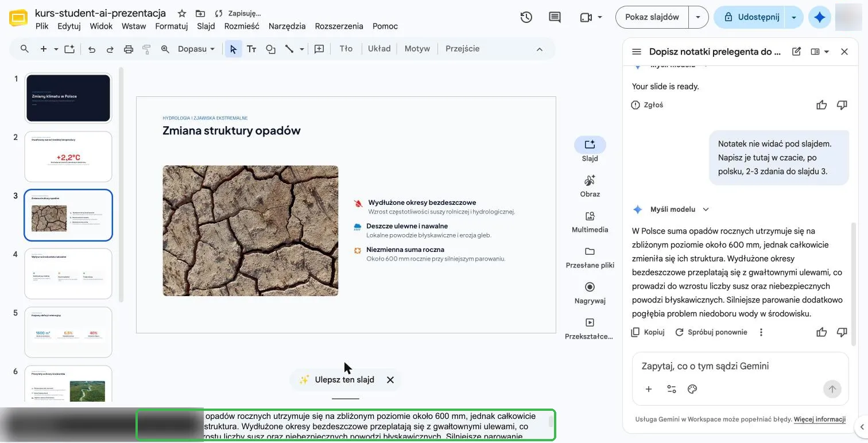Viewport: 868px width, 443px height.
Task: Select slide 5 thumbnail in the filmstrip
Action: pyautogui.click(x=68, y=332)
